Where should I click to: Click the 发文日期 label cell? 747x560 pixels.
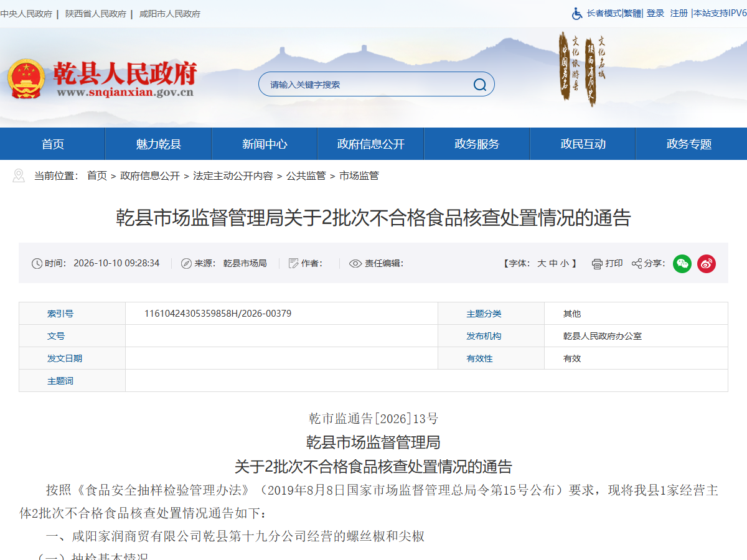tap(72, 358)
